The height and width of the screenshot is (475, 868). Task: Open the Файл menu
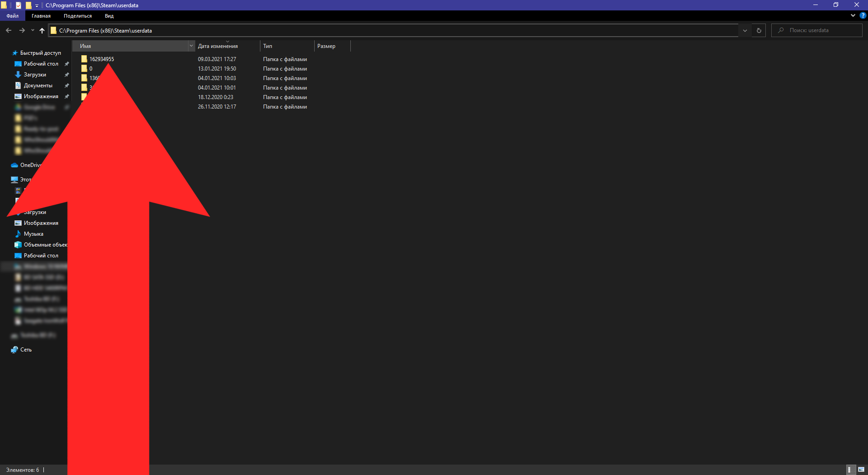pyautogui.click(x=13, y=16)
